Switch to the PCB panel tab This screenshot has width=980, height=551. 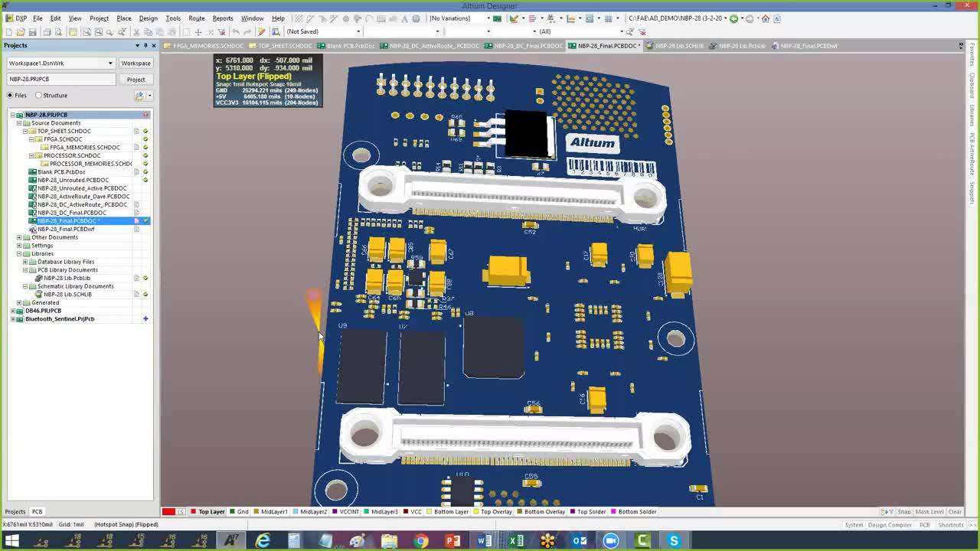(37, 512)
